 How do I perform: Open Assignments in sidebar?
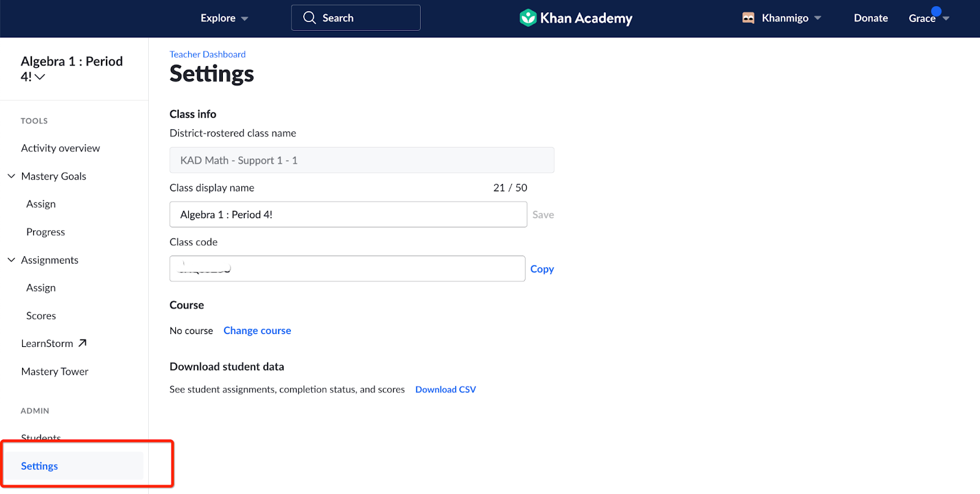pos(50,260)
